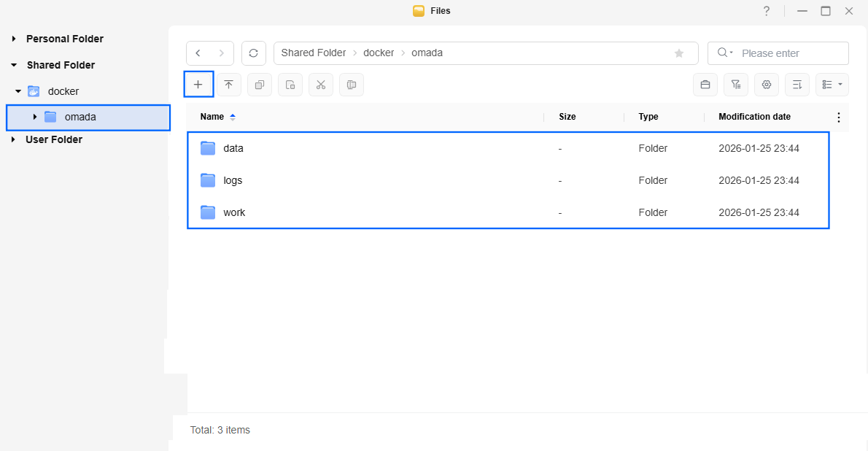The width and height of the screenshot is (868, 451).
Task: Expand the User Folder tree node
Action: click(14, 139)
